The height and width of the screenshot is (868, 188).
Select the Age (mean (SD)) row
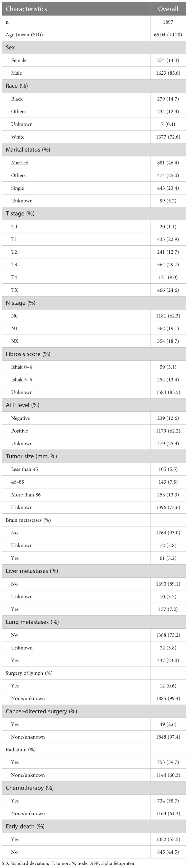coord(94,34)
